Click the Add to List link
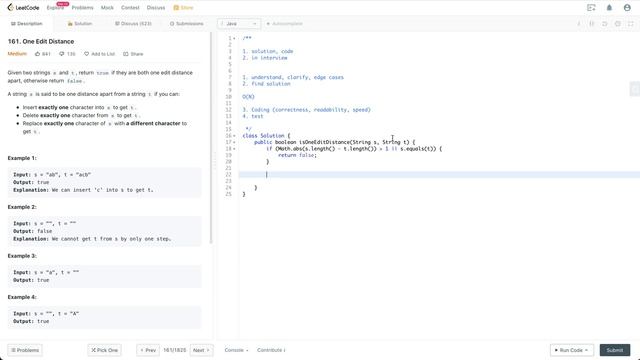 pyautogui.click(x=103, y=54)
